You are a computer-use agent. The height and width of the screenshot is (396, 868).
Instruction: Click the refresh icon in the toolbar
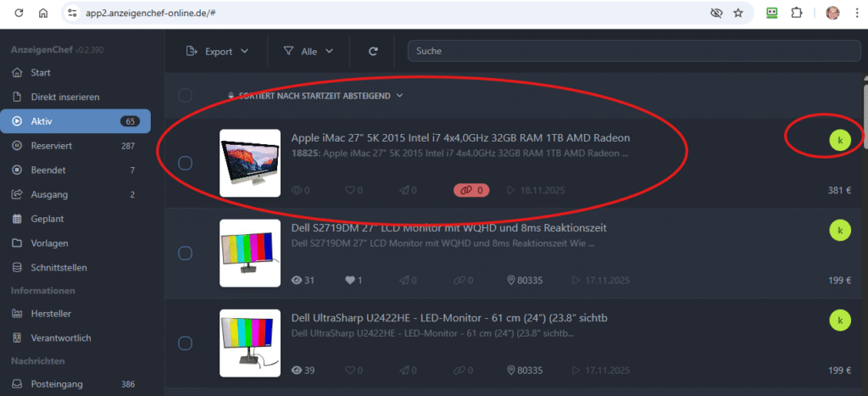373,51
